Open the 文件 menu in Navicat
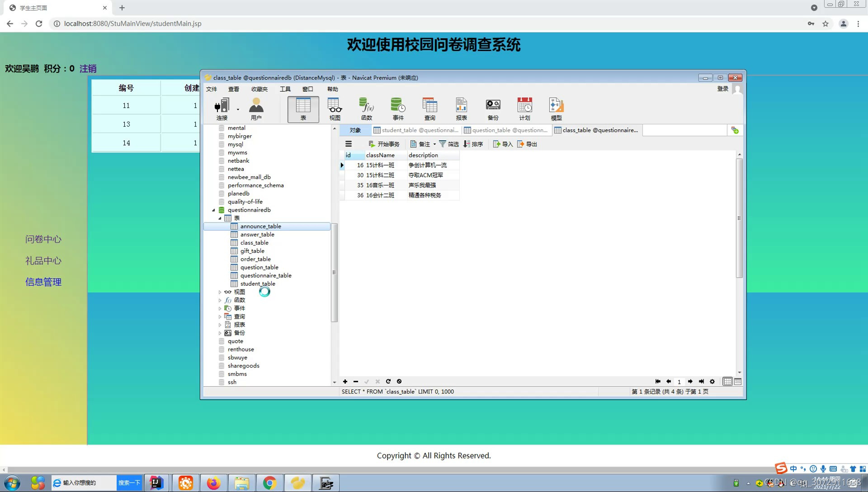The height and width of the screenshot is (492, 868). point(212,89)
